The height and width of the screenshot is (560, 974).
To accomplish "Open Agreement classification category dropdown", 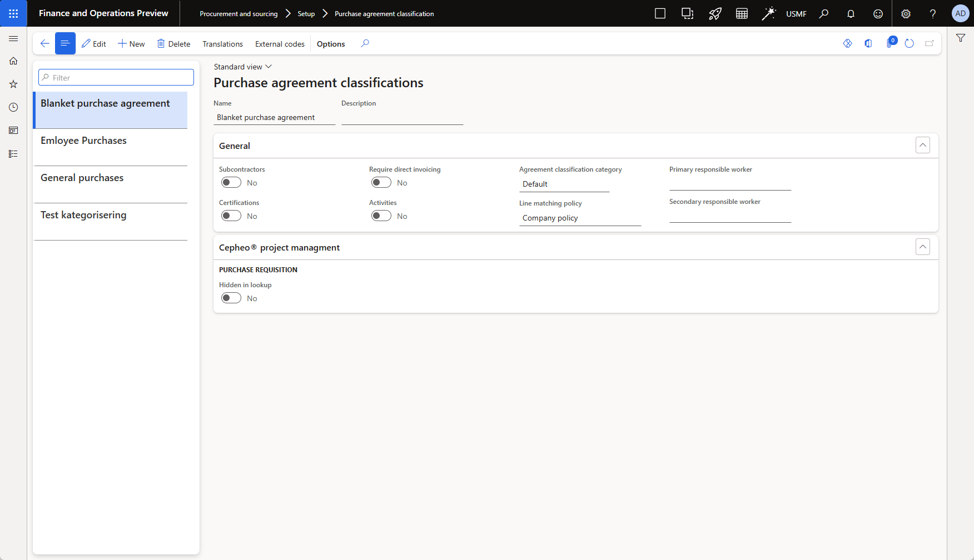I will (x=564, y=184).
